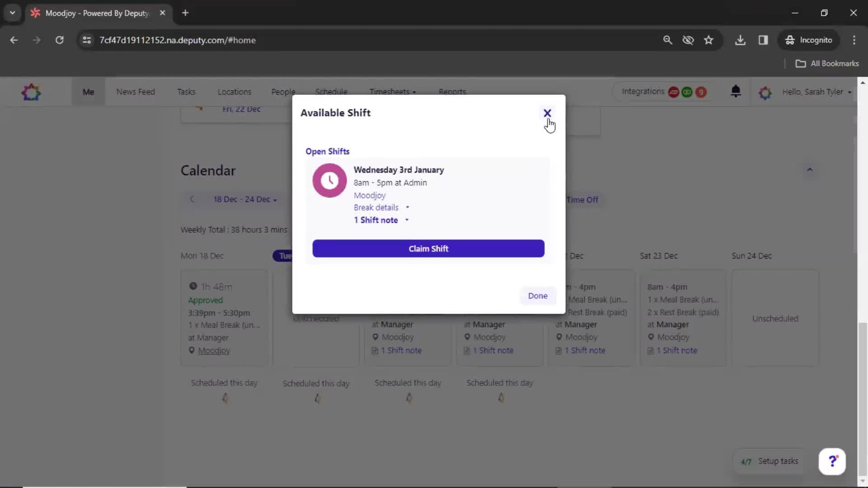Click the previous week navigation chevron

192,199
